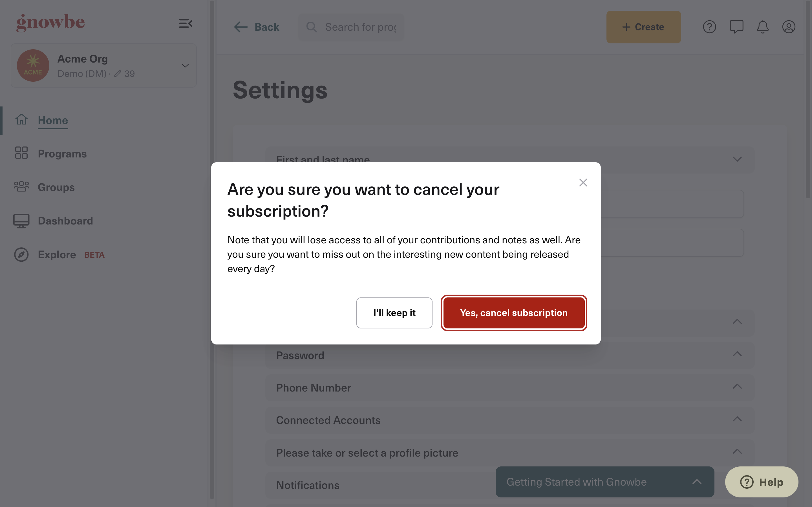Open Dashboard from the sidebar
Image resolution: width=812 pixels, height=507 pixels.
tap(65, 221)
